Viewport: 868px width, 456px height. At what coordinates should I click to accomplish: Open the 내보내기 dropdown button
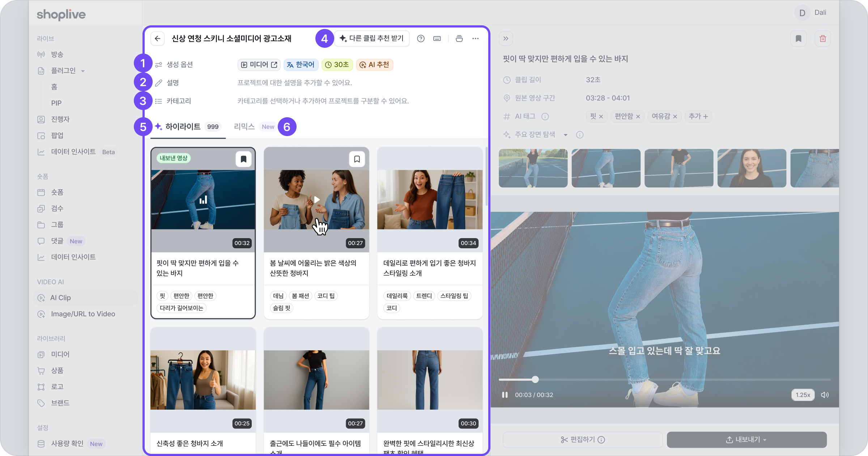(746, 439)
